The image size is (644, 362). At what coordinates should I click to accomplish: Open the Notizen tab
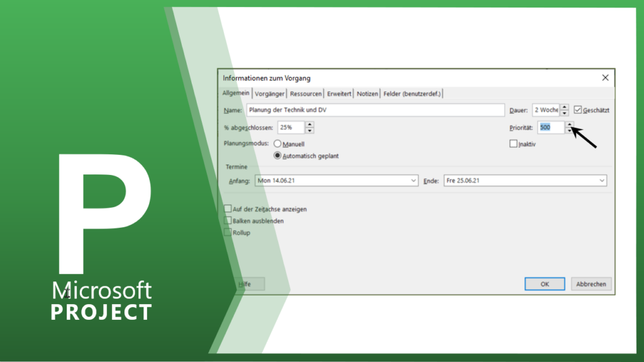(367, 94)
